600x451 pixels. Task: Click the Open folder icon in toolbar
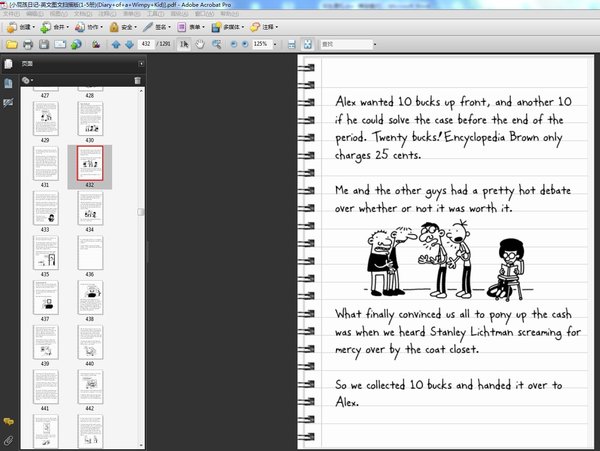11,44
